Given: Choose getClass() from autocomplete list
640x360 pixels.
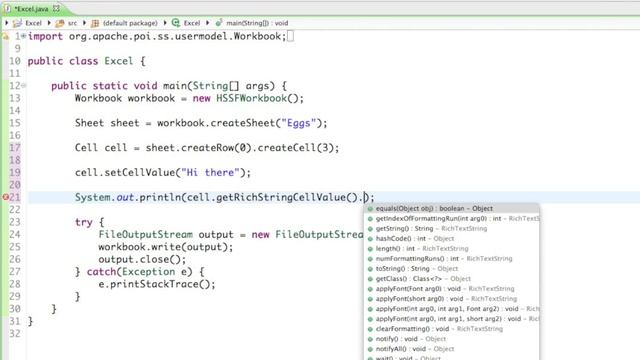Looking at the screenshot, I should (x=451, y=279).
